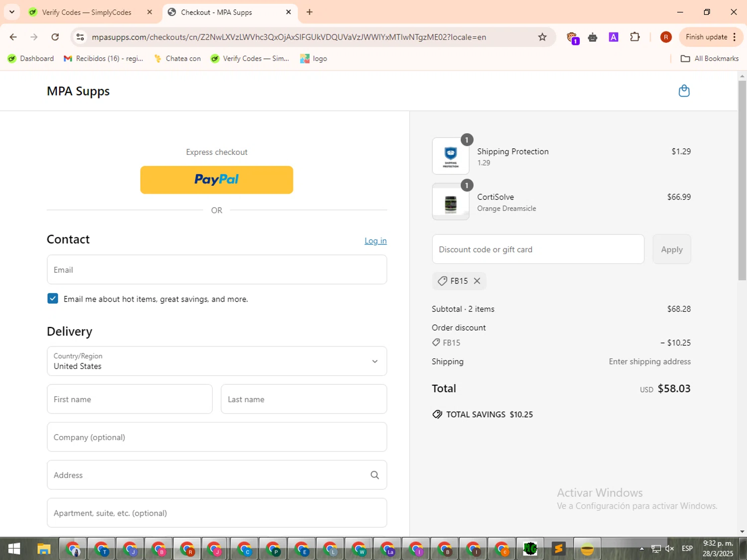Screen dimensions: 747x560
Task: Open the Dashboard bookmark
Action: (31, 58)
